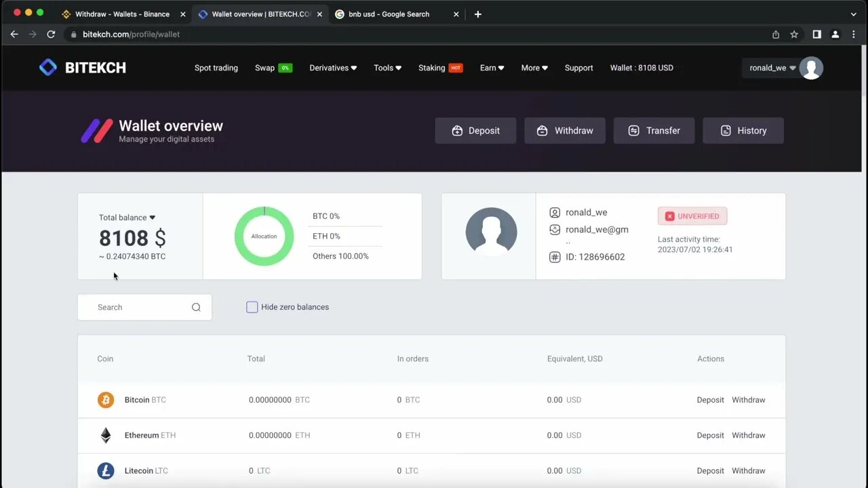
Task: Click the Ethereum coin icon
Action: (x=106, y=435)
